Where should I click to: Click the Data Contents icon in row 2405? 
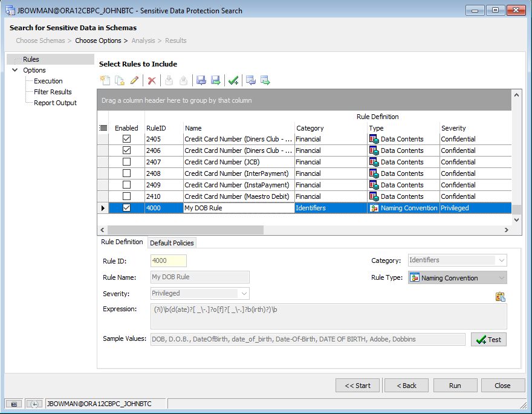tap(374, 139)
